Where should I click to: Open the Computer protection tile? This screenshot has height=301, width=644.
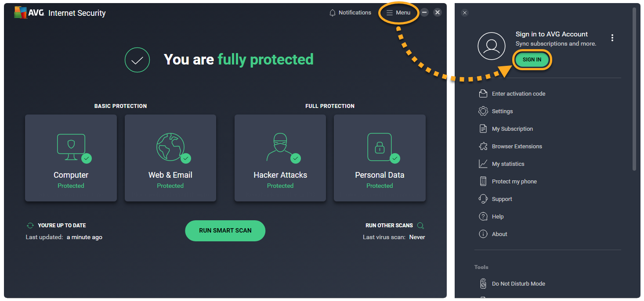click(71, 158)
